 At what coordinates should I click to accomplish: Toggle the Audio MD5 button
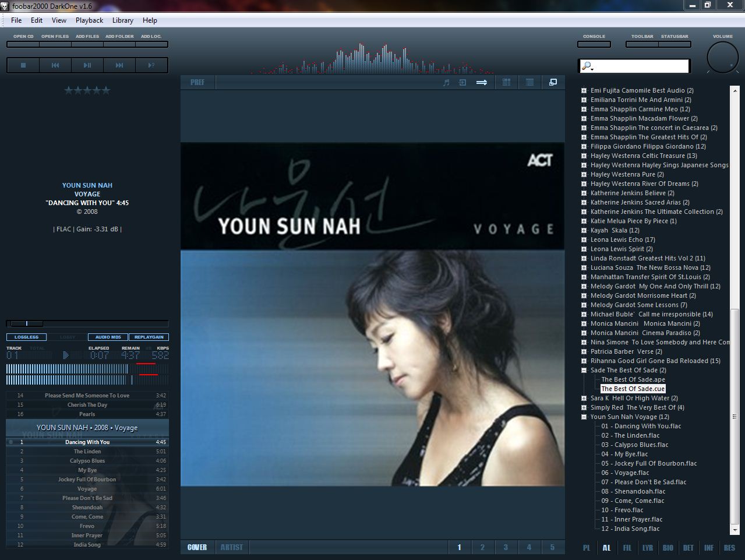[x=108, y=337]
